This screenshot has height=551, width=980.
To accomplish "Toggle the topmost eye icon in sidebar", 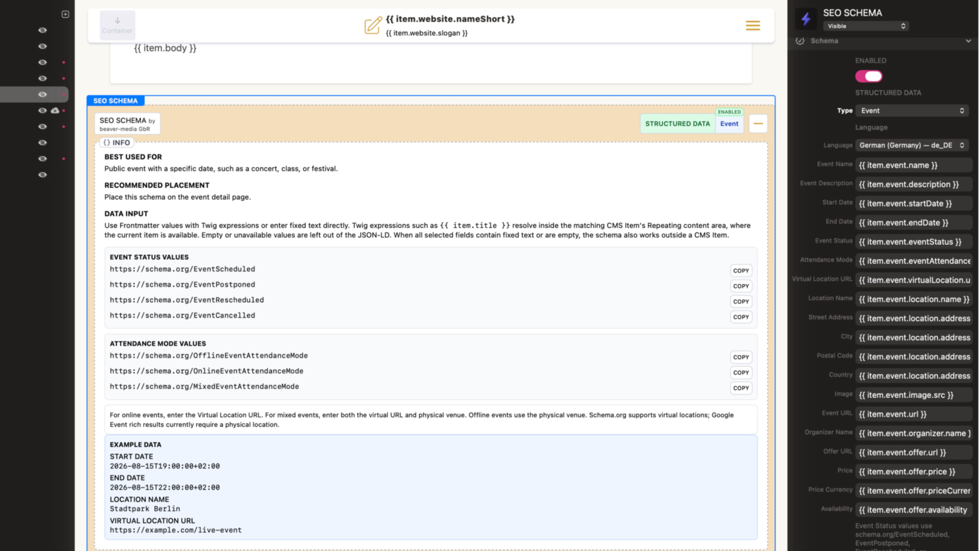I will (x=43, y=30).
